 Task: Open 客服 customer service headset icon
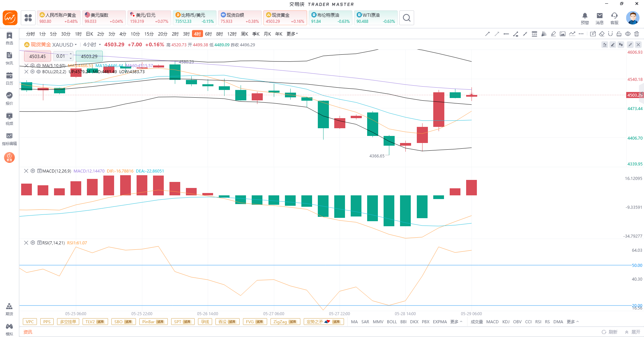coord(614,18)
